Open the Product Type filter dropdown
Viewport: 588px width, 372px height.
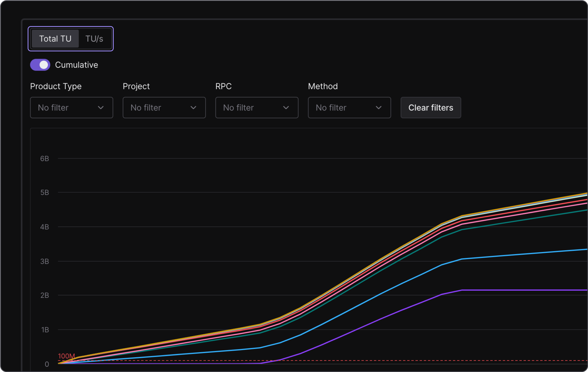coord(71,107)
